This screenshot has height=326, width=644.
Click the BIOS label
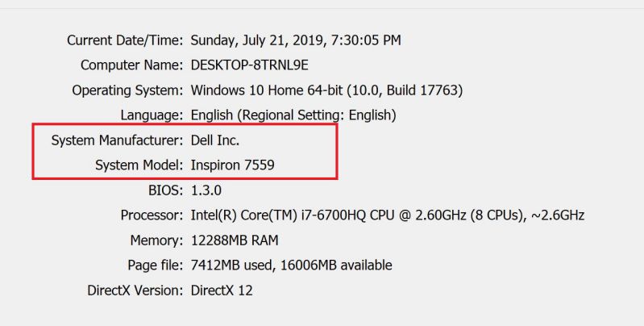[165, 190]
